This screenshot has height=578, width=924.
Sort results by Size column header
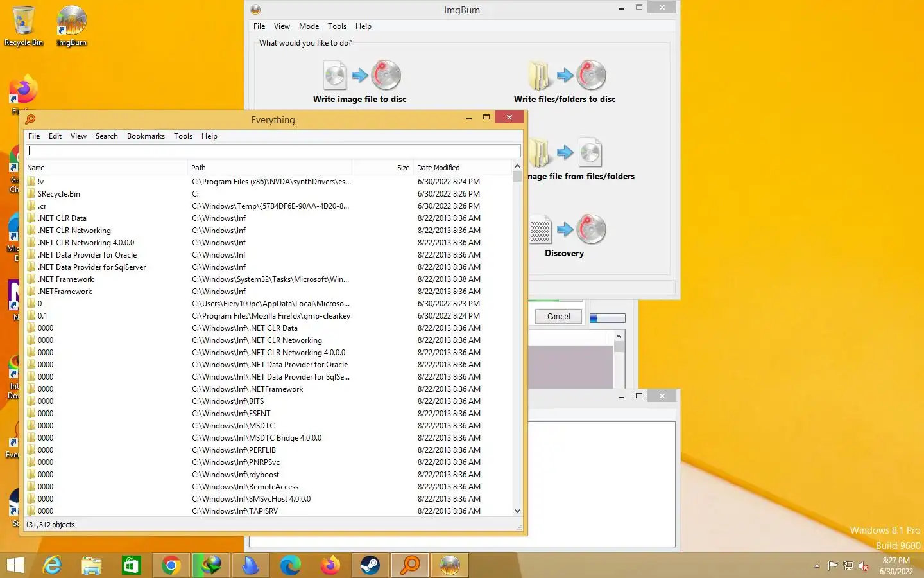(382, 168)
